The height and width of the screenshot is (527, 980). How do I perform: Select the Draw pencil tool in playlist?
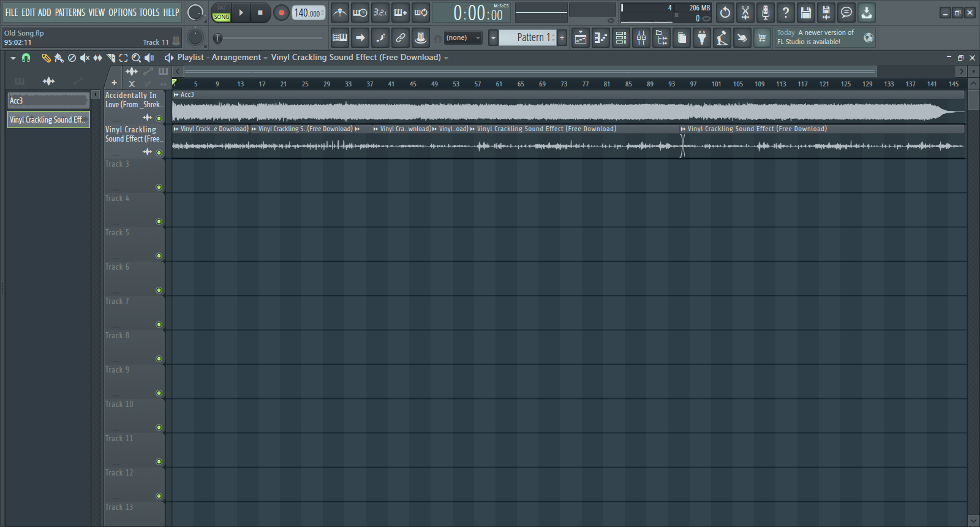46,58
